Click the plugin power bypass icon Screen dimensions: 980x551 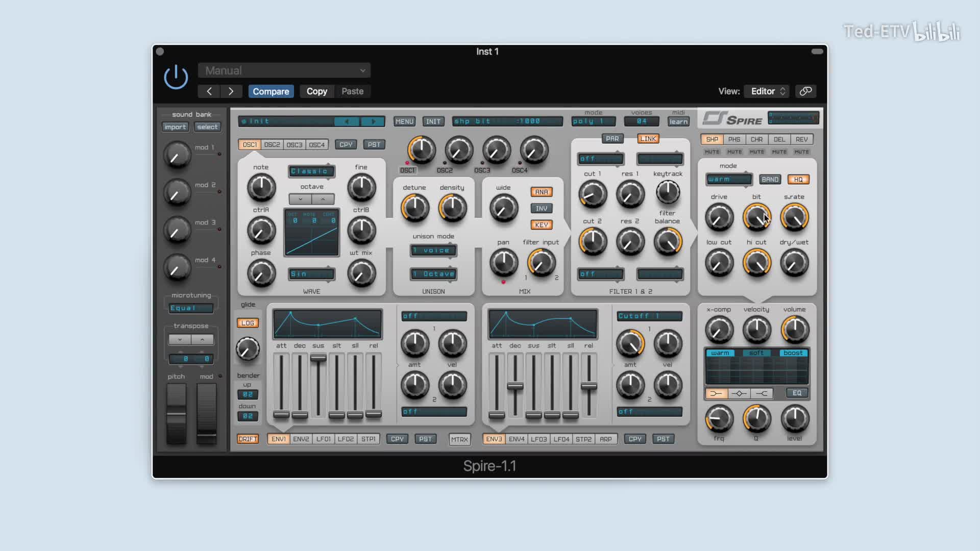pyautogui.click(x=176, y=77)
